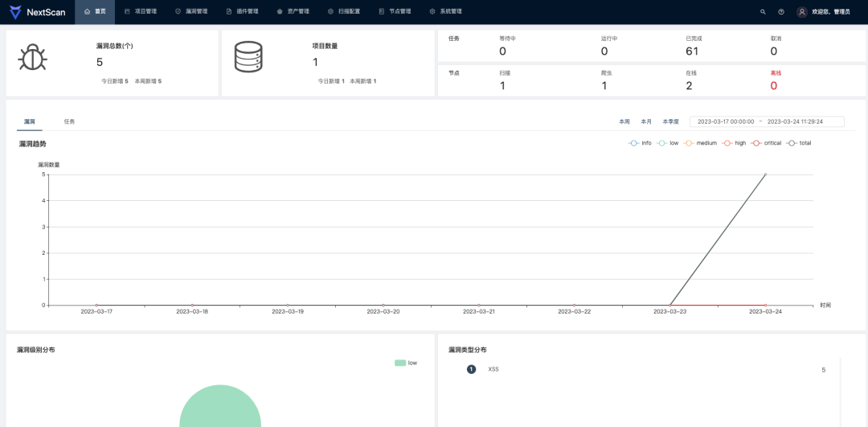
Task: Open the 系统管理 menu
Action: click(445, 11)
